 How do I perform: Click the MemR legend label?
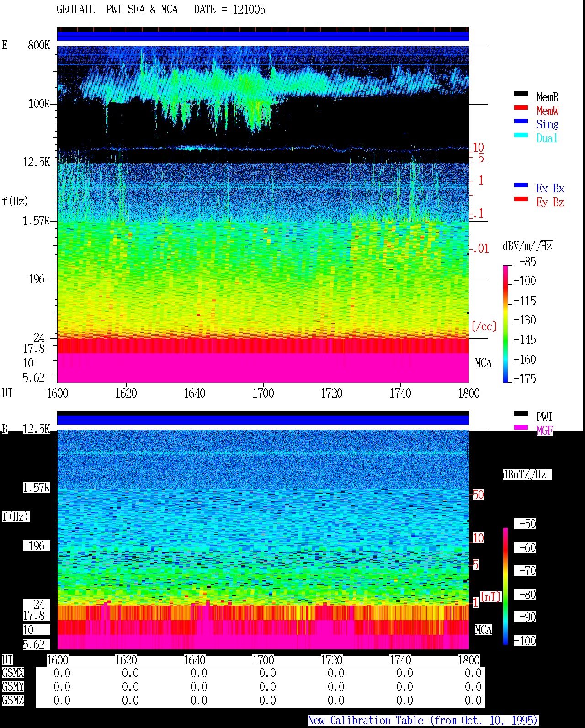(x=548, y=97)
